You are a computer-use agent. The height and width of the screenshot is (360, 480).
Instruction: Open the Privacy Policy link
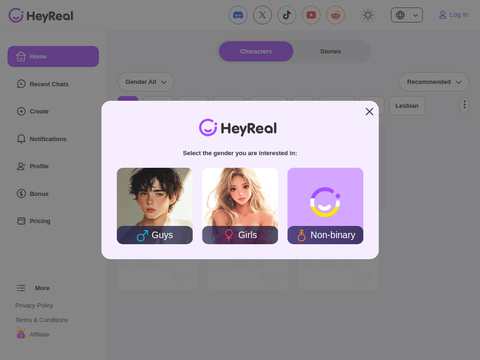pyautogui.click(x=34, y=305)
